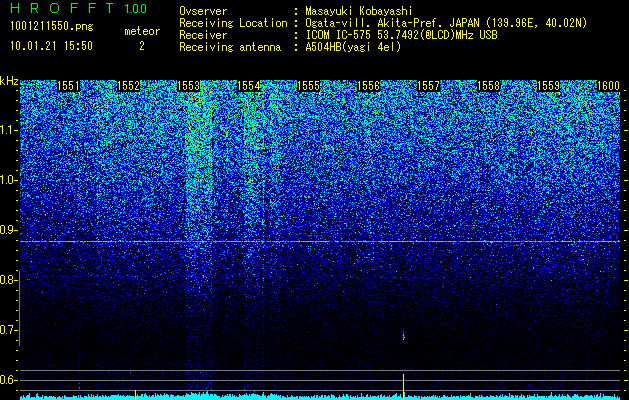Click the 1.0 kHz axis label
This screenshot has width=629, height=400.
[x=8, y=180]
